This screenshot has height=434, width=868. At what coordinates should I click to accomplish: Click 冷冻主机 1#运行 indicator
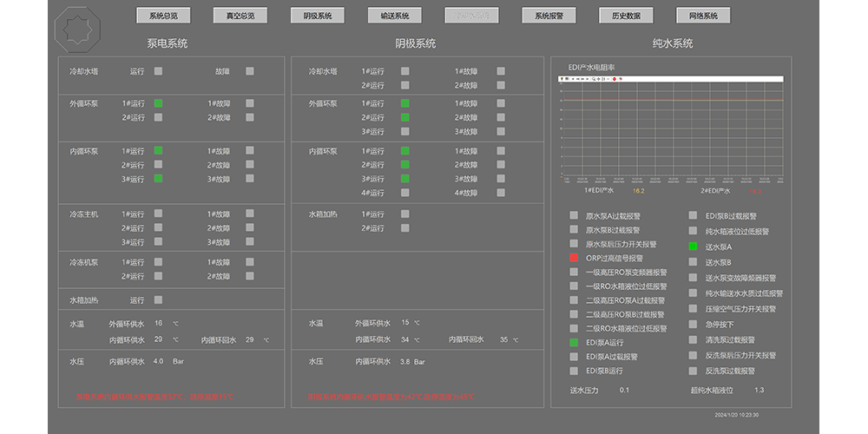pos(158,214)
